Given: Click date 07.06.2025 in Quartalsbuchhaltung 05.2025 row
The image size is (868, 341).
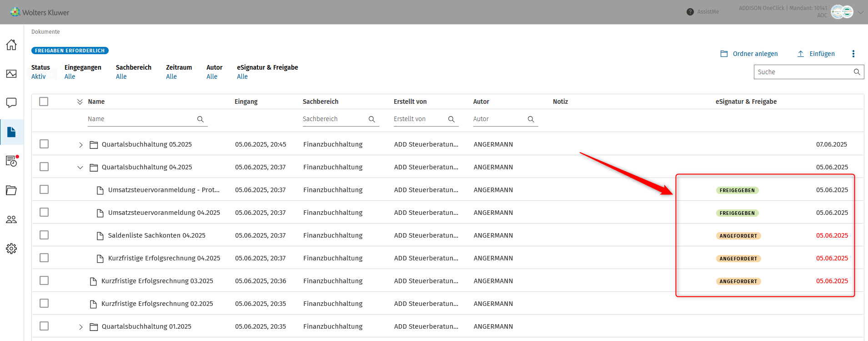Looking at the screenshot, I should coord(832,144).
